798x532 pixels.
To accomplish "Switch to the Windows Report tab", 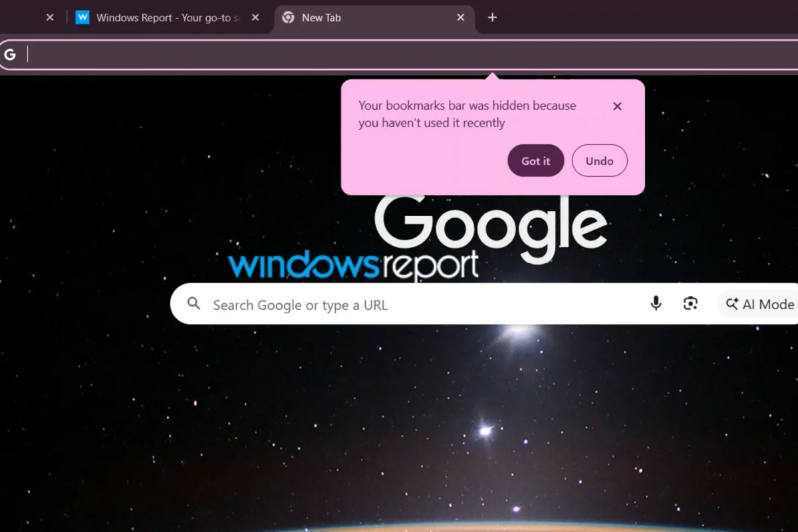I will pyautogui.click(x=168, y=18).
